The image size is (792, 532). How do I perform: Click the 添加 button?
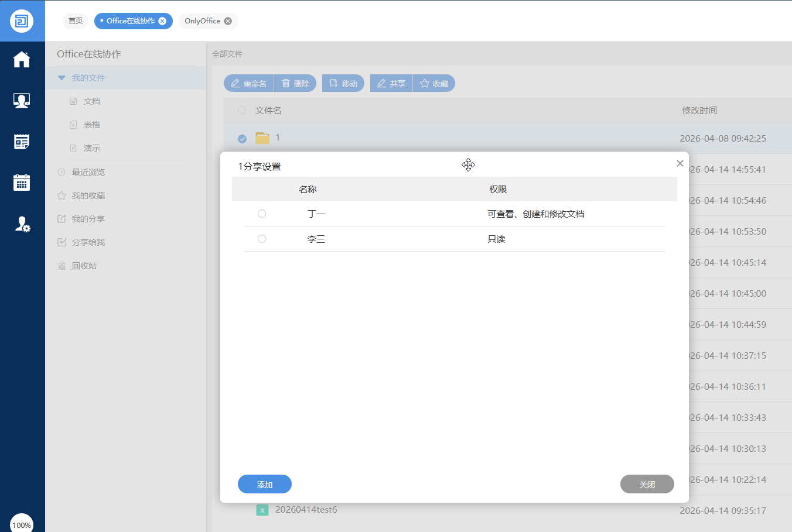(265, 484)
